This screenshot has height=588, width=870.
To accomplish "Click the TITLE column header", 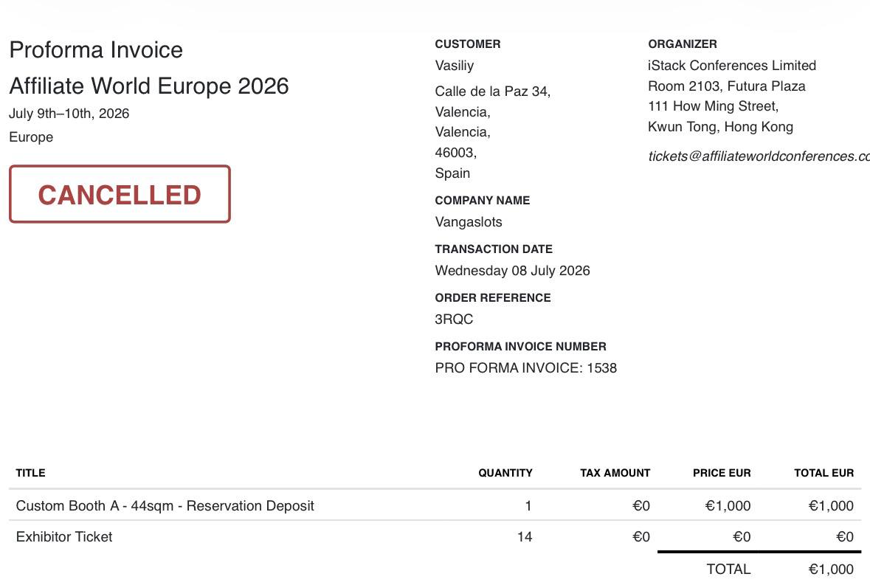I will pos(30,473).
